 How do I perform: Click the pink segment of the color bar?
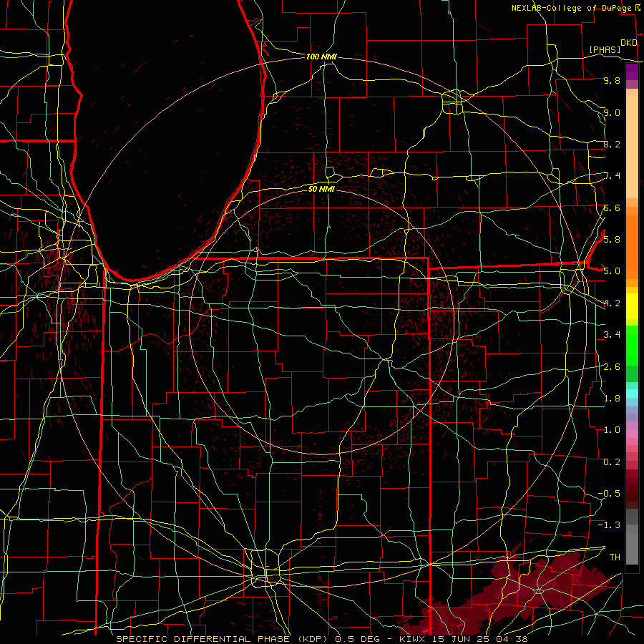(x=632, y=434)
